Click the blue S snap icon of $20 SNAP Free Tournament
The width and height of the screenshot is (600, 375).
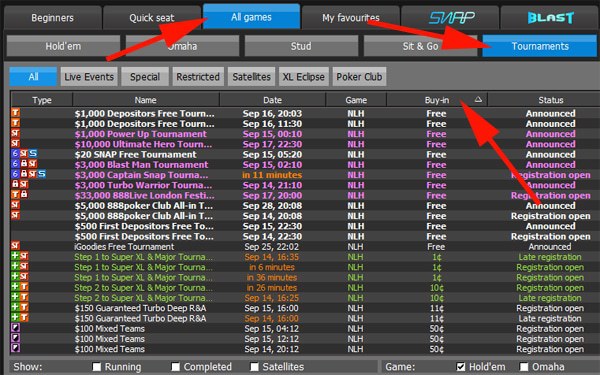click(33, 153)
